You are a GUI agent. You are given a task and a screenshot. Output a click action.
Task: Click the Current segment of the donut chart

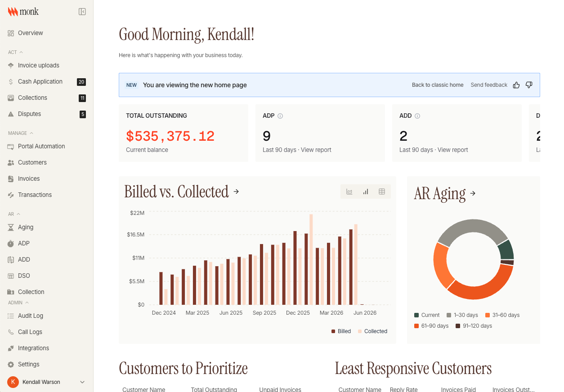pos(507,250)
